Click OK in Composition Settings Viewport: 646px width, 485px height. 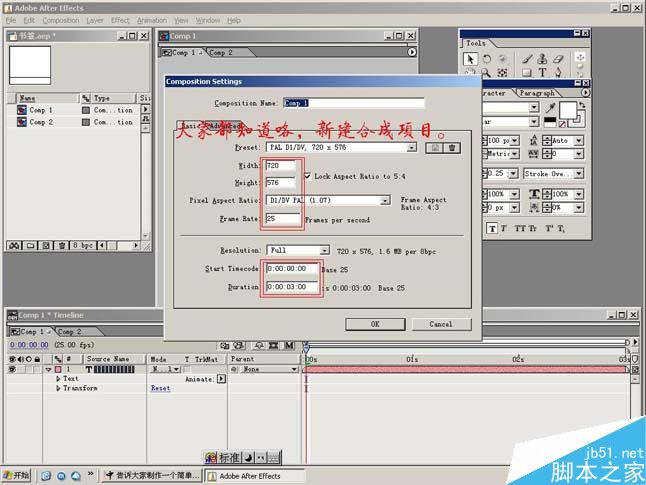coord(375,324)
